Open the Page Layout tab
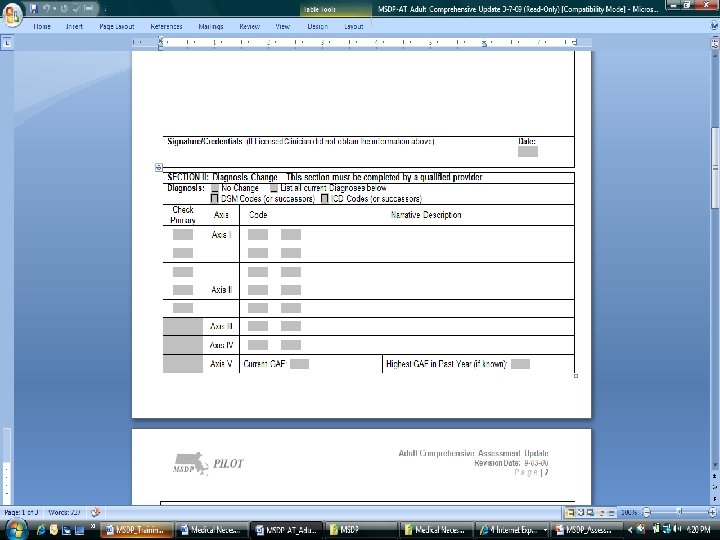This screenshot has width=720, height=540. pos(117,27)
